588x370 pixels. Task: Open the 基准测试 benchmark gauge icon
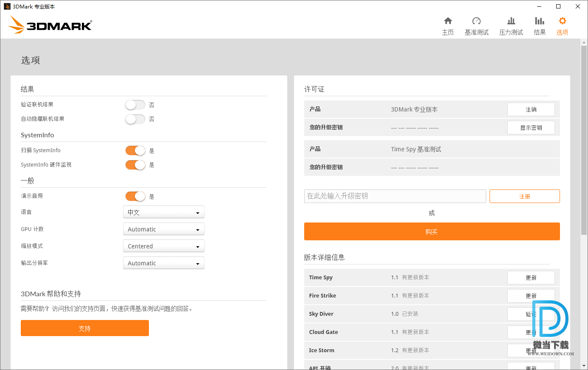coord(476,21)
